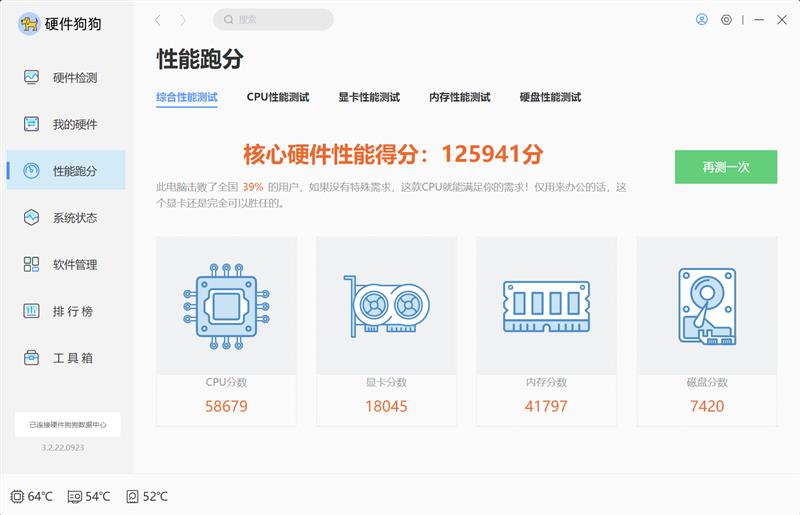Close the 硬件狗狗 window
Image resolution: width=800 pixels, height=515 pixels.
point(782,20)
